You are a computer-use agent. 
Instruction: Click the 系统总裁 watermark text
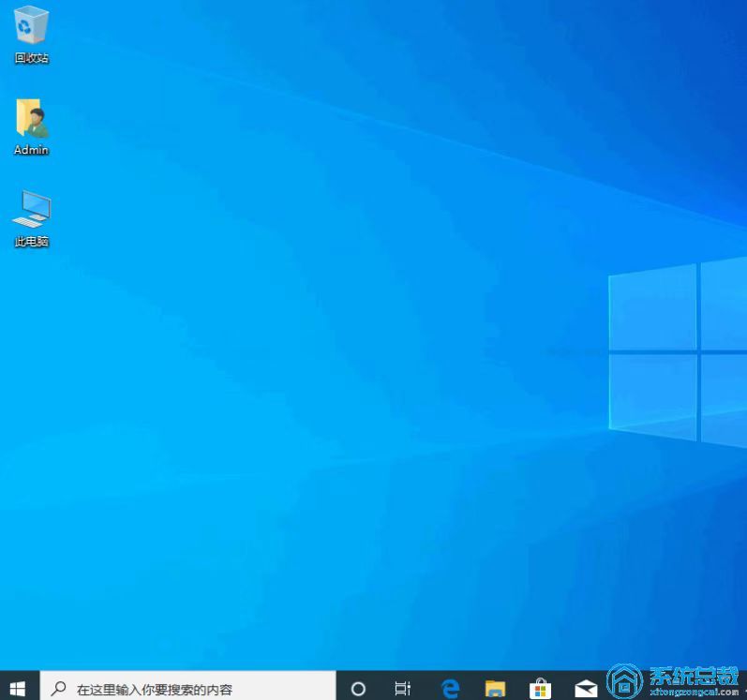tap(694, 676)
